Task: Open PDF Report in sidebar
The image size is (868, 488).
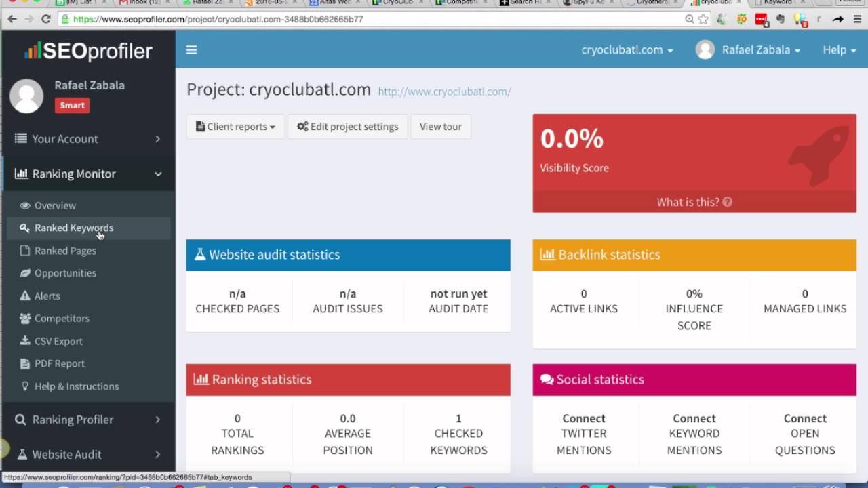Action: click(60, 364)
